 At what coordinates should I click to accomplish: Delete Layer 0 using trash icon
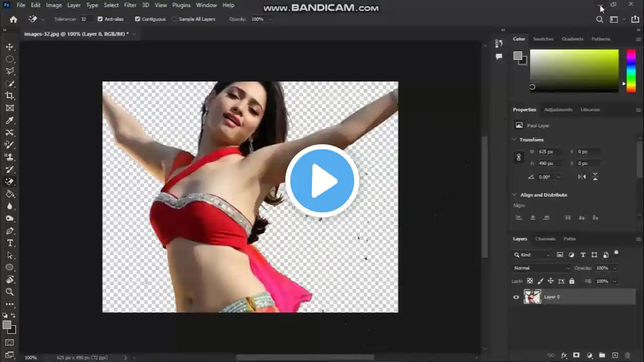(628, 355)
